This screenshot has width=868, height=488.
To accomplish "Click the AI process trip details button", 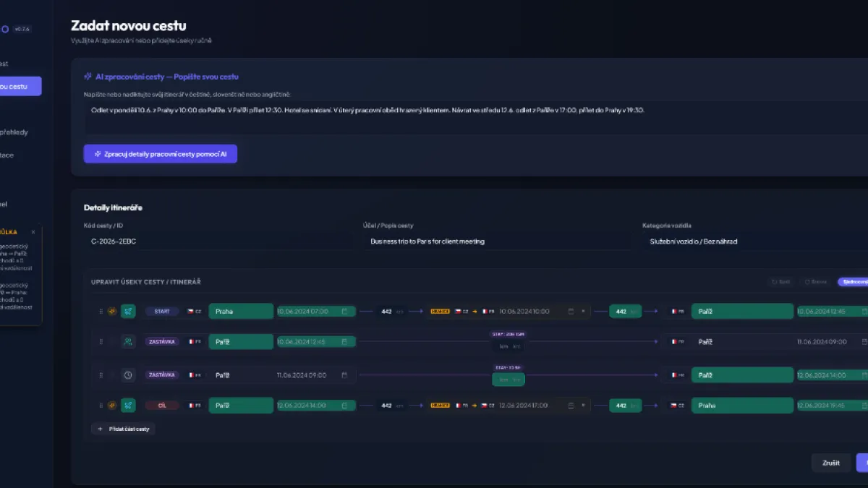I will click(161, 154).
